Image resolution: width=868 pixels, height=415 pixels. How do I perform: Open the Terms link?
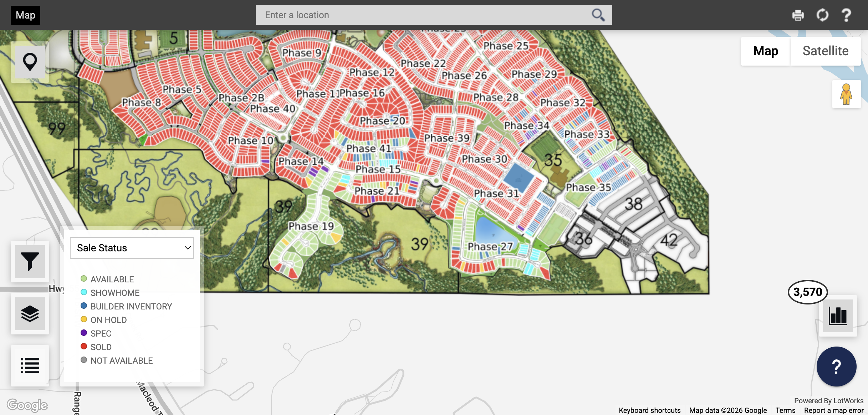pyautogui.click(x=785, y=410)
